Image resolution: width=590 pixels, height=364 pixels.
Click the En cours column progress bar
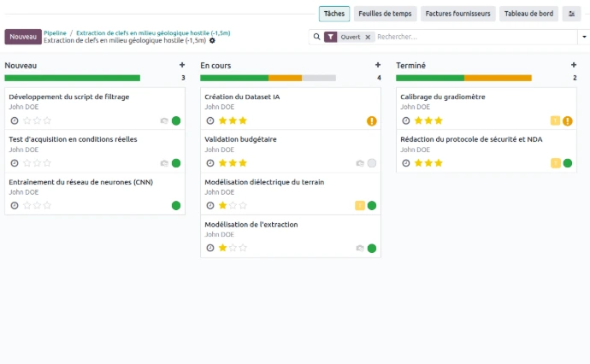point(268,78)
